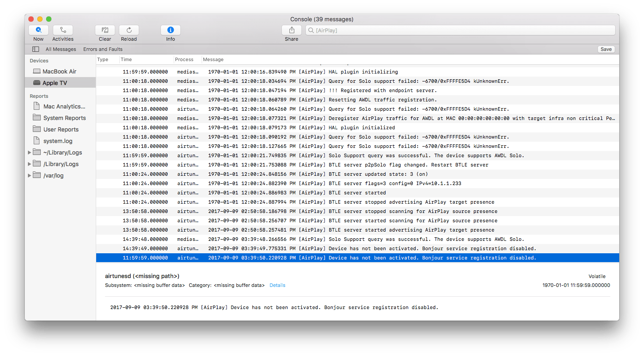Viewport: 644px width, 356px height.
Task: Switch to the All Messages view
Action: click(x=61, y=49)
